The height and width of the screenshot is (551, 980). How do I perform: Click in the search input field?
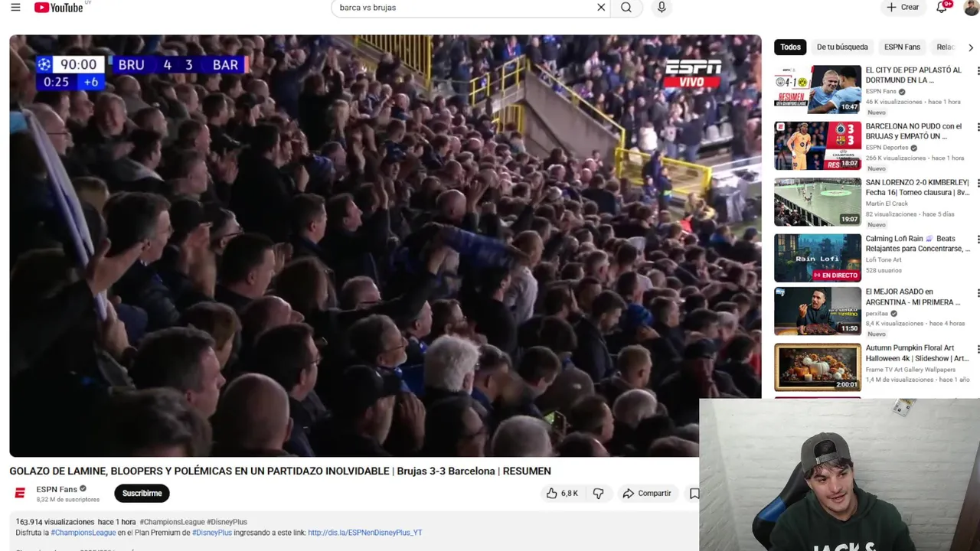(x=463, y=8)
